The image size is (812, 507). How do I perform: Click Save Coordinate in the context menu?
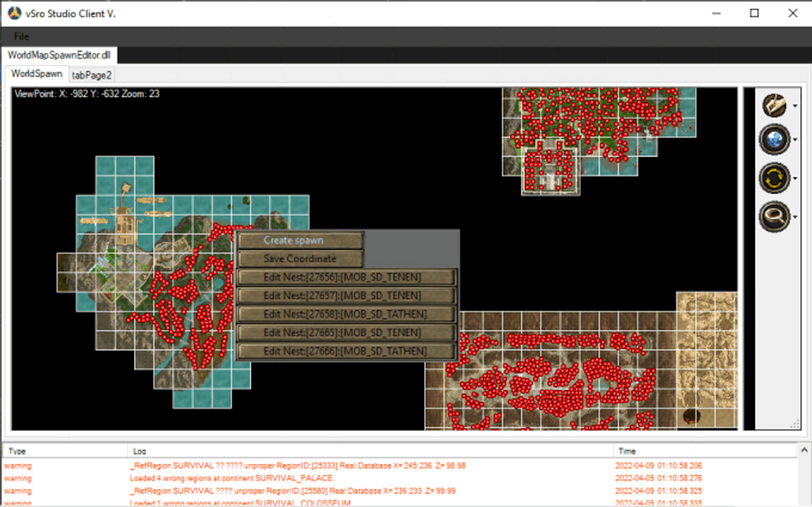[x=300, y=258]
